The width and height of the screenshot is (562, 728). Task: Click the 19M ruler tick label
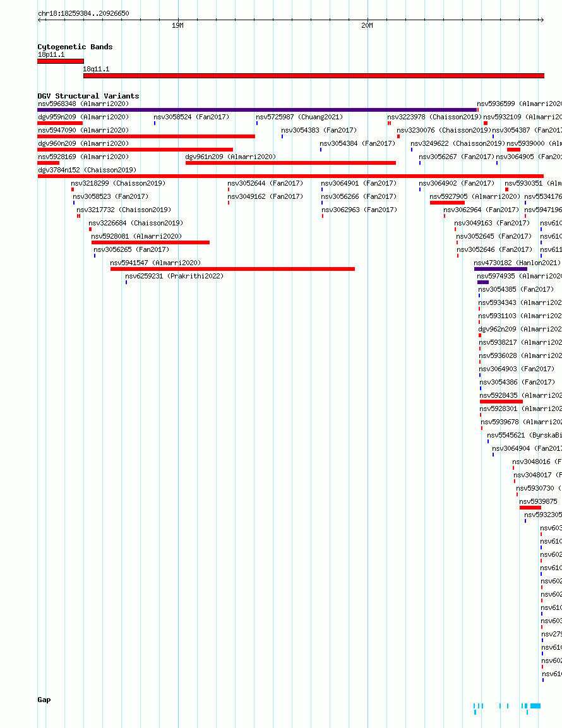[x=177, y=25]
